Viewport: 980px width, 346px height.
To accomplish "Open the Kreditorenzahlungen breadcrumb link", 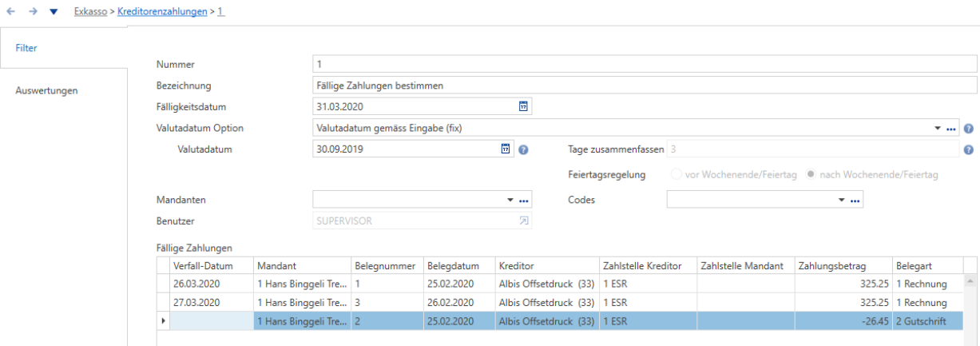I will coord(162,12).
